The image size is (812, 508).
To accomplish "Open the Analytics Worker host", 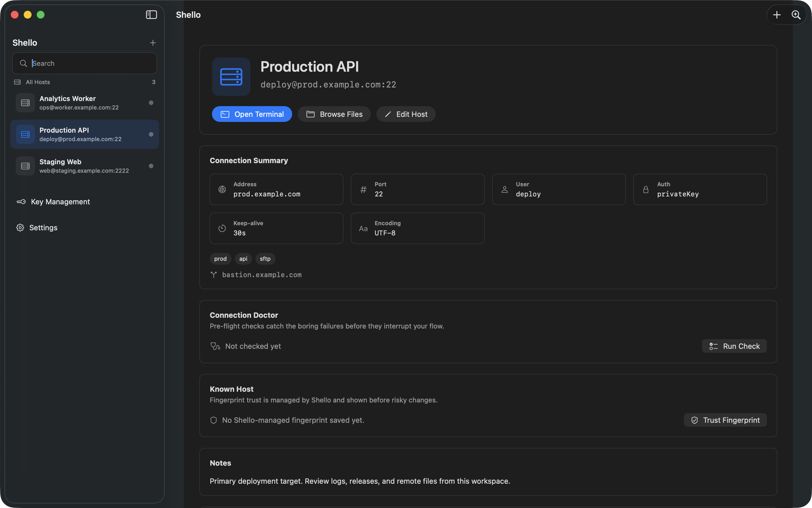I will pos(85,103).
